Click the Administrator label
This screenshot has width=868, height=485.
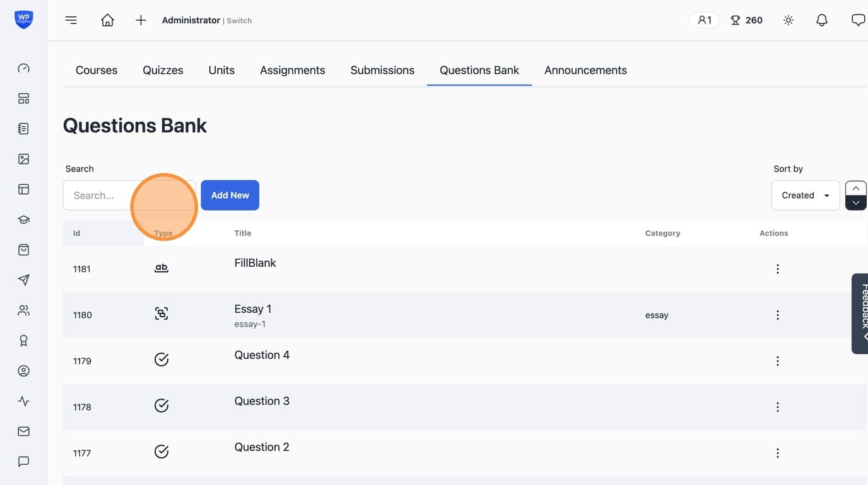(191, 20)
